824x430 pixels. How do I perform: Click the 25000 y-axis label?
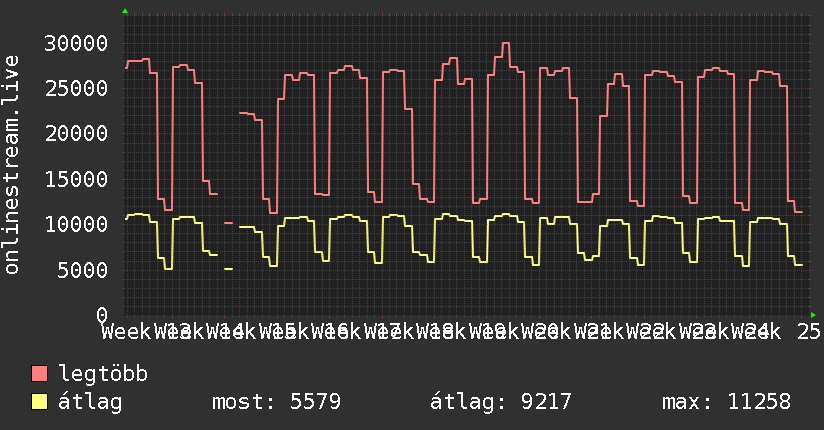point(76,88)
